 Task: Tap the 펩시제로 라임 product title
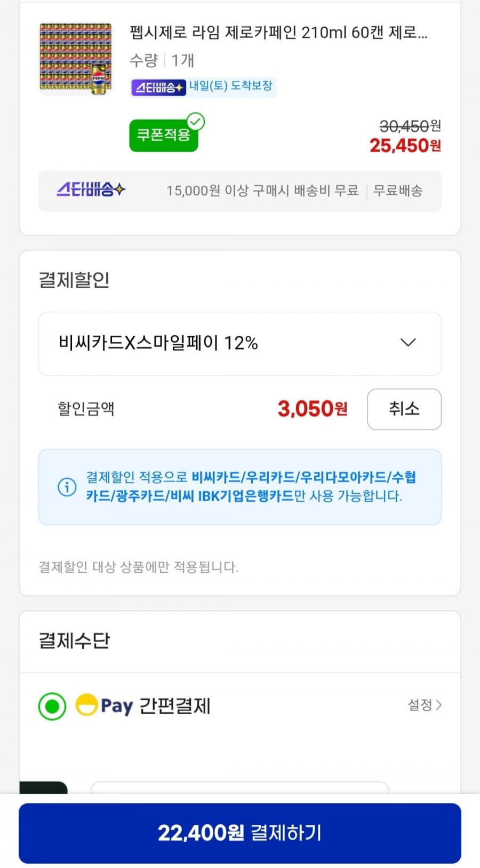(x=278, y=33)
